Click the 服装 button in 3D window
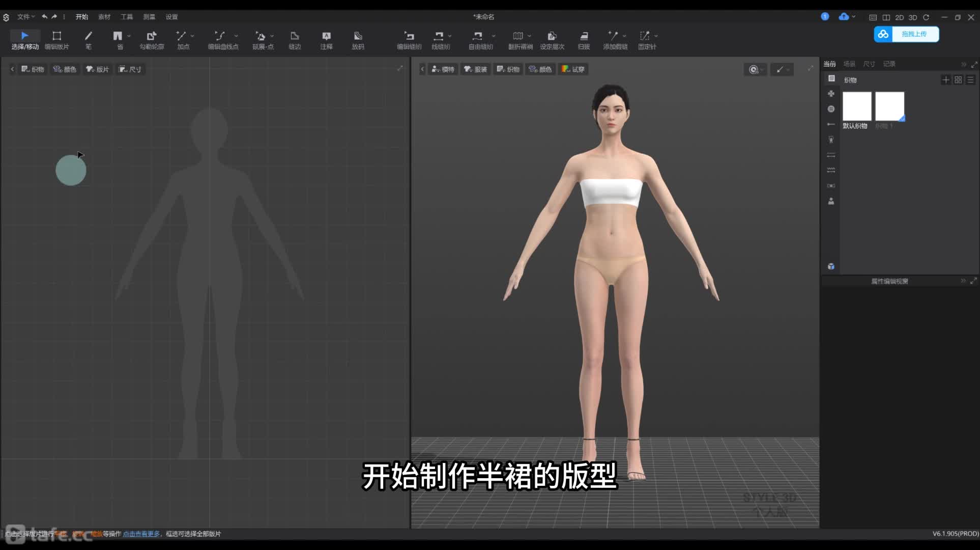Viewport: 980px width, 550px height. tap(475, 69)
